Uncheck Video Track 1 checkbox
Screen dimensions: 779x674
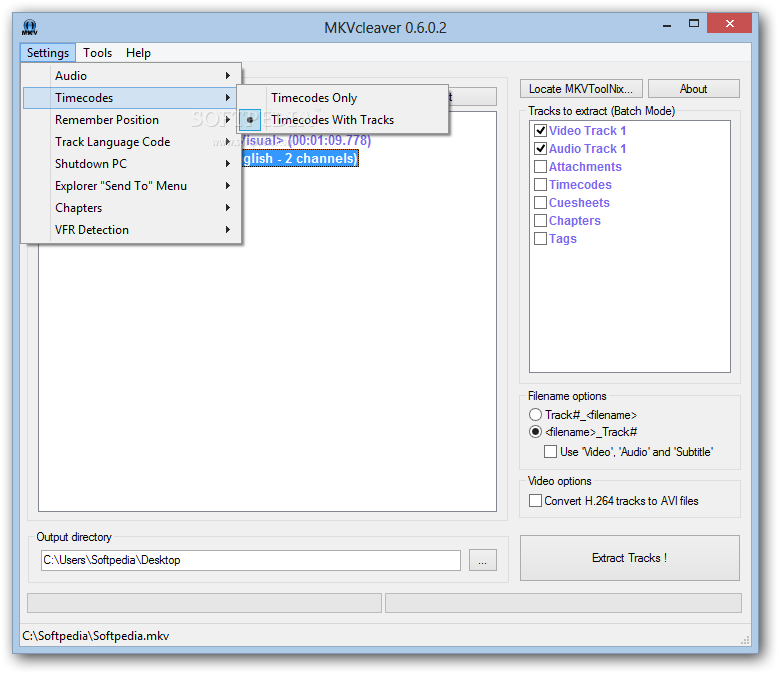(x=540, y=131)
